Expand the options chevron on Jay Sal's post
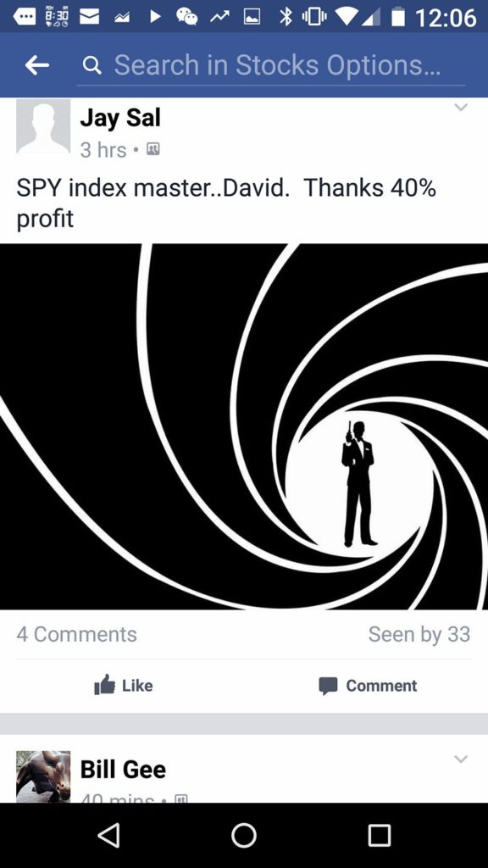 pyautogui.click(x=461, y=107)
